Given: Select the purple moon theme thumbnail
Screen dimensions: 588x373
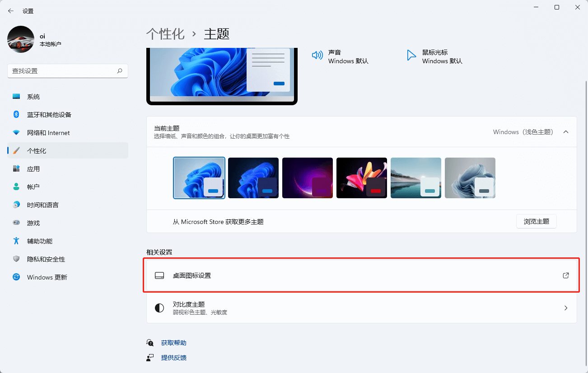Looking at the screenshot, I should 307,177.
